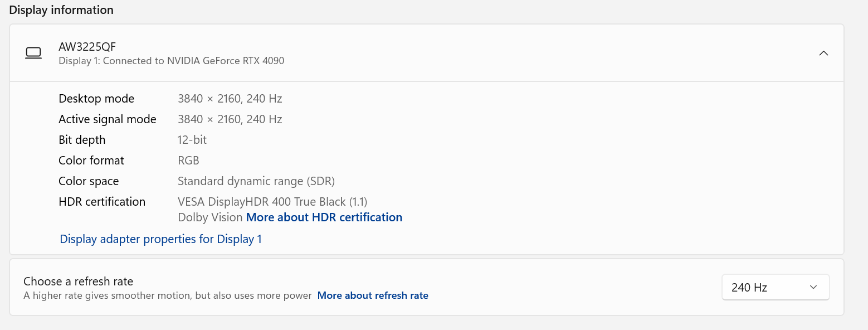
Task: Click the Display information section heading
Action: pyautogui.click(x=61, y=10)
